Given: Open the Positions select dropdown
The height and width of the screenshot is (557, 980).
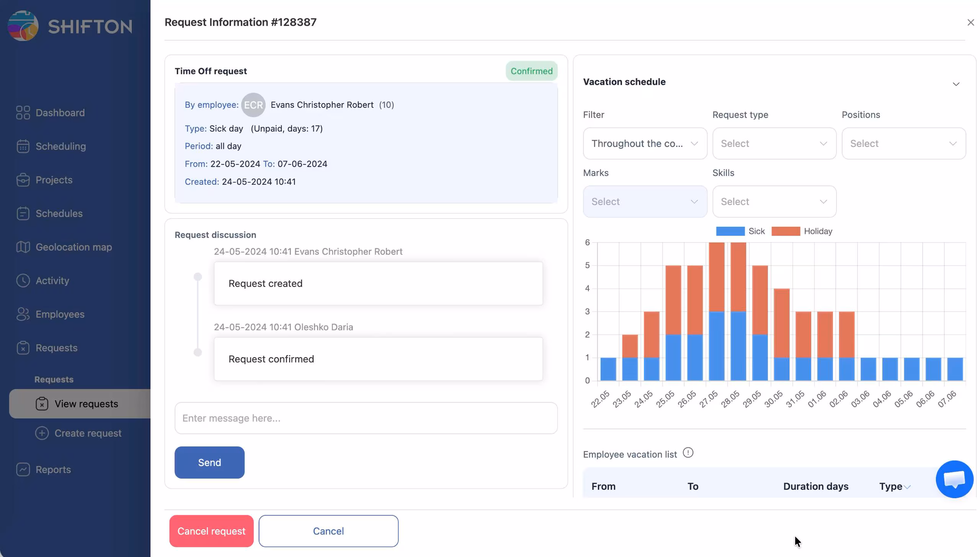Looking at the screenshot, I should pyautogui.click(x=903, y=143).
